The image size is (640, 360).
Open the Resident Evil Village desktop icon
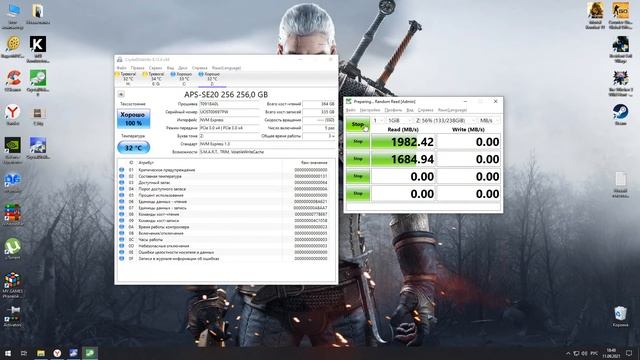coord(620,49)
